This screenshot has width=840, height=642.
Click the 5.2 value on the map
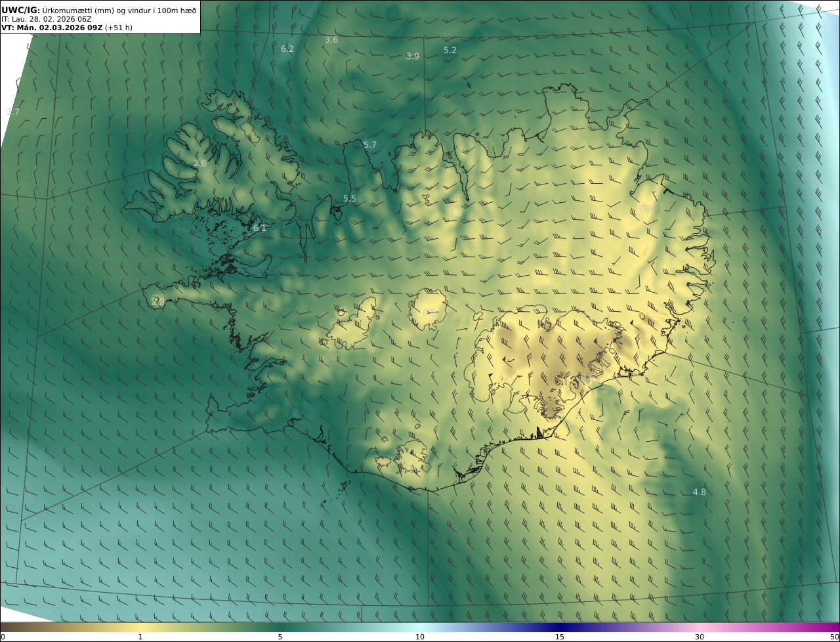[x=450, y=50]
